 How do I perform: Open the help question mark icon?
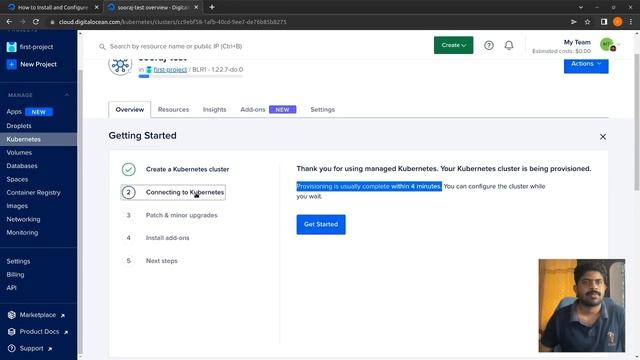[489, 45]
